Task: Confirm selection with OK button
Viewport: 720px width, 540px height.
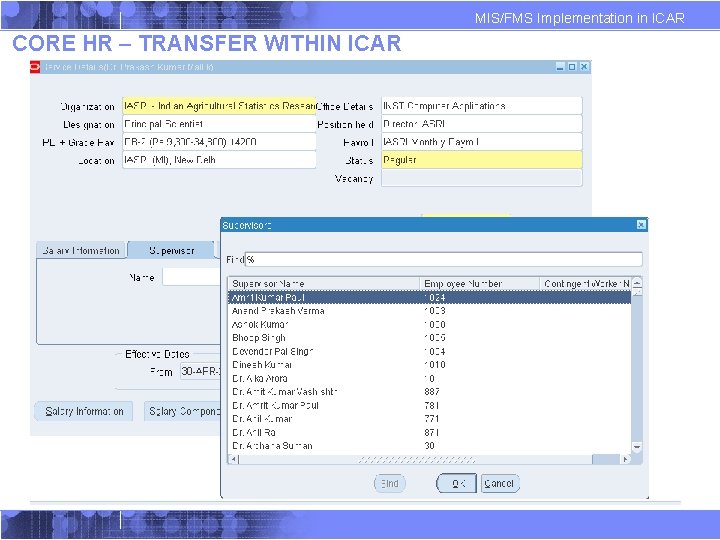Action: 456,484
